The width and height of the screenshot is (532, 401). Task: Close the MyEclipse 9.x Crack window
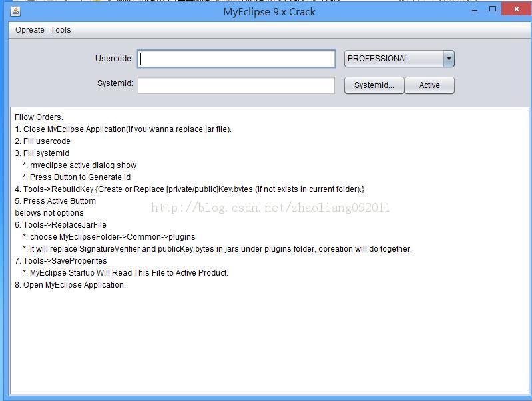[x=517, y=9]
